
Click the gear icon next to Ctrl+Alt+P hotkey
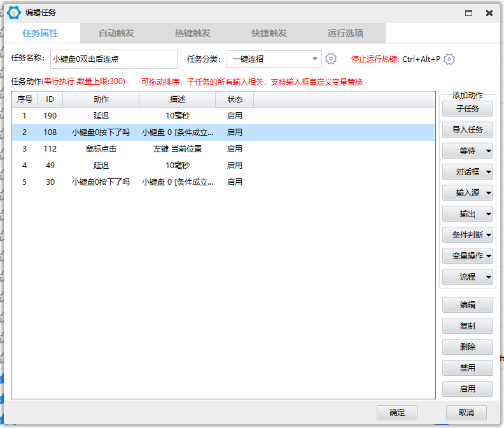click(x=449, y=59)
